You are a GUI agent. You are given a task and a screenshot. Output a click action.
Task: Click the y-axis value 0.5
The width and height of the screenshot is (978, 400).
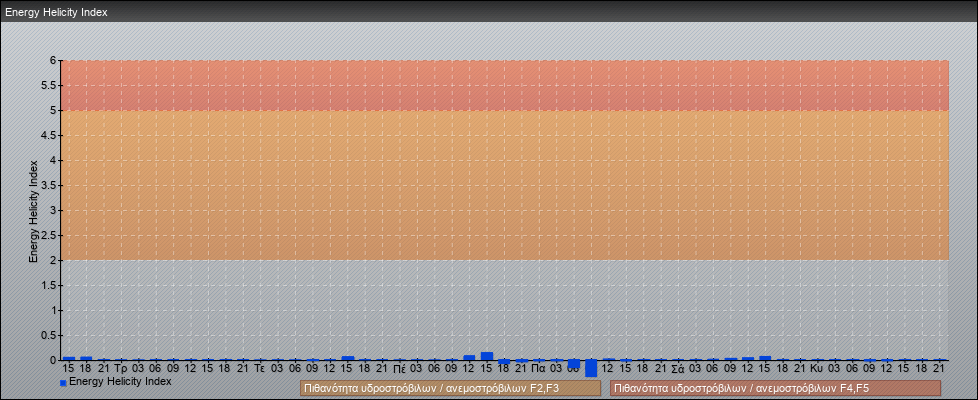(50, 335)
